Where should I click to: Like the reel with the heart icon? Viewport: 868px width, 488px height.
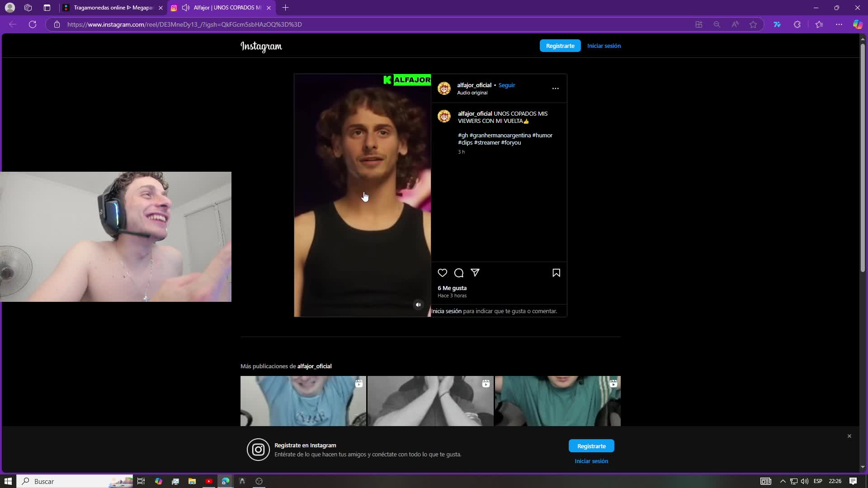442,272
